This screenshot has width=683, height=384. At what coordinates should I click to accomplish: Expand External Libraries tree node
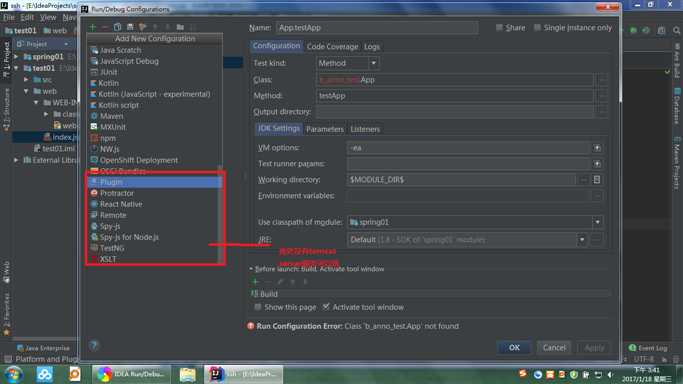17,160
